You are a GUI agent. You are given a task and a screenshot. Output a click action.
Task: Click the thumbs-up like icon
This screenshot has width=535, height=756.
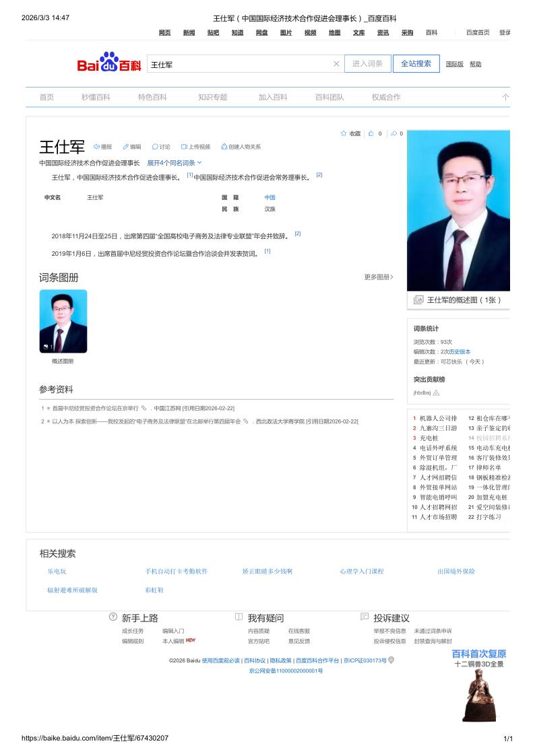tap(371, 133)
